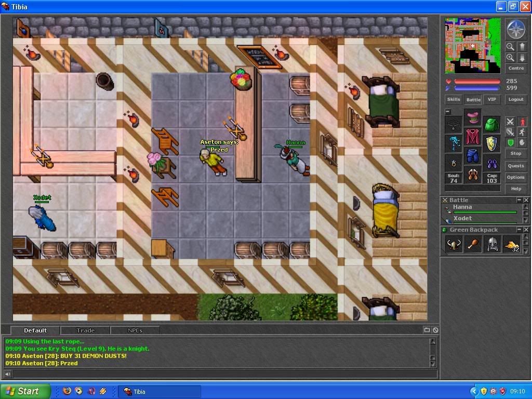Select the necklace equipment slot

[x=454, y=125]
